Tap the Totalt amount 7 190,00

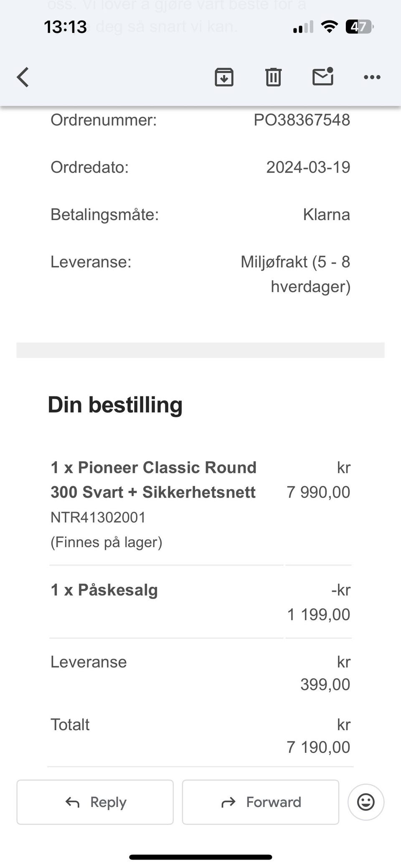pos(318,747)
